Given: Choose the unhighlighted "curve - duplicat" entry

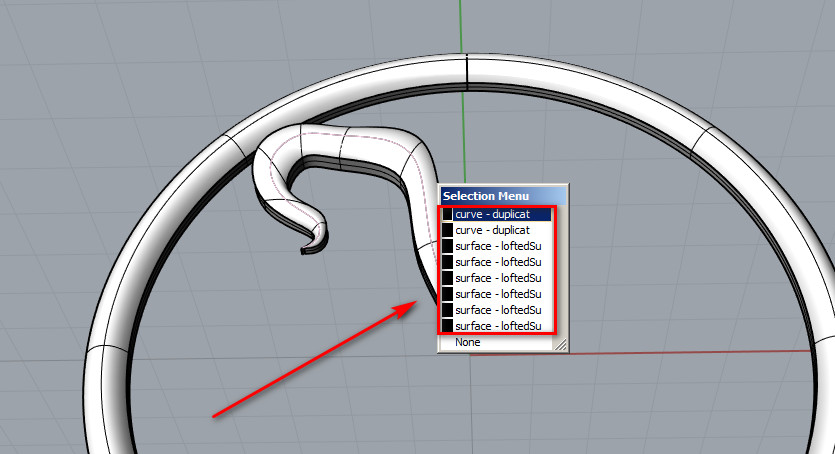Looking at the screenshot, I should click(x=496, y=230).
